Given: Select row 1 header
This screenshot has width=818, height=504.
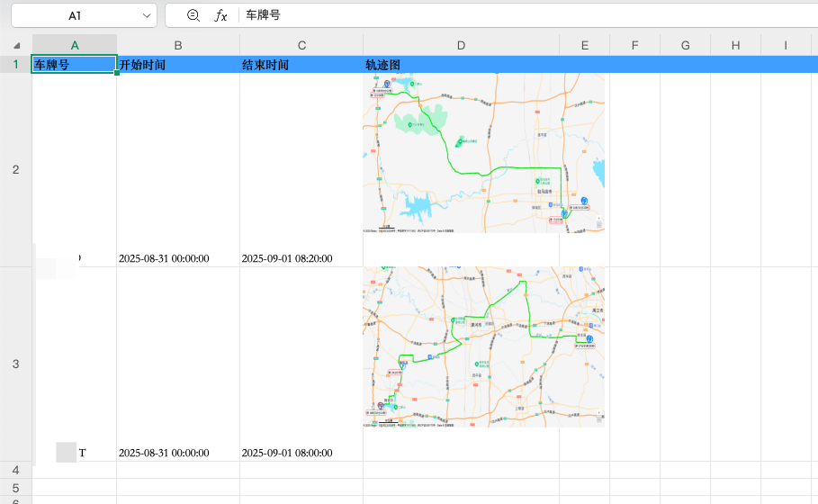Looking at the screenshot, I should tap(15, 64).
